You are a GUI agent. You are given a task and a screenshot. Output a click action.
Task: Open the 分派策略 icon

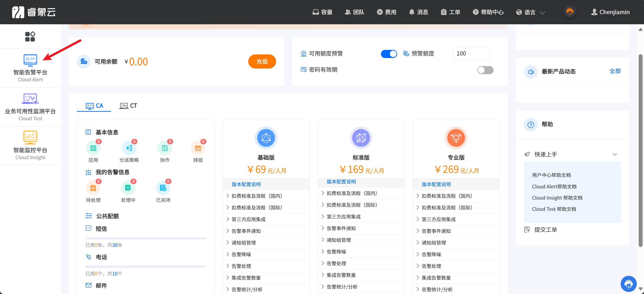[x=129, y=148]
